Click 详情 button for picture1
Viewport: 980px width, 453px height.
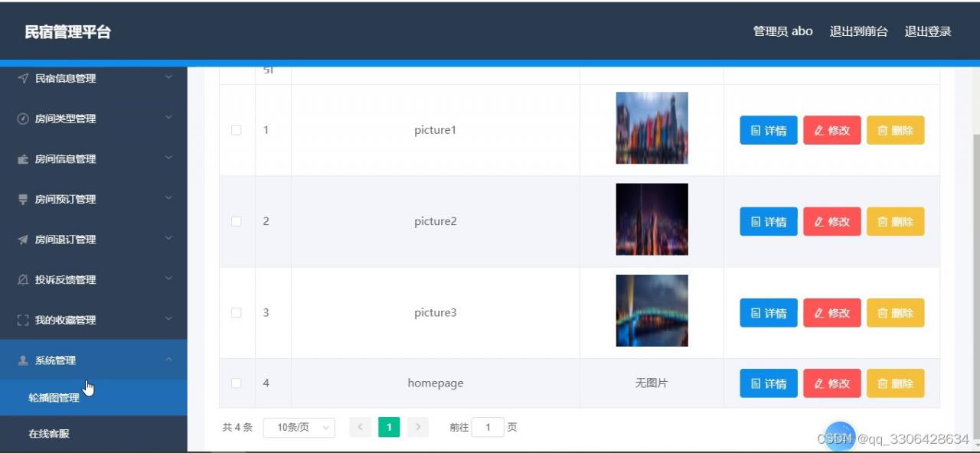(x=769, y=130)
